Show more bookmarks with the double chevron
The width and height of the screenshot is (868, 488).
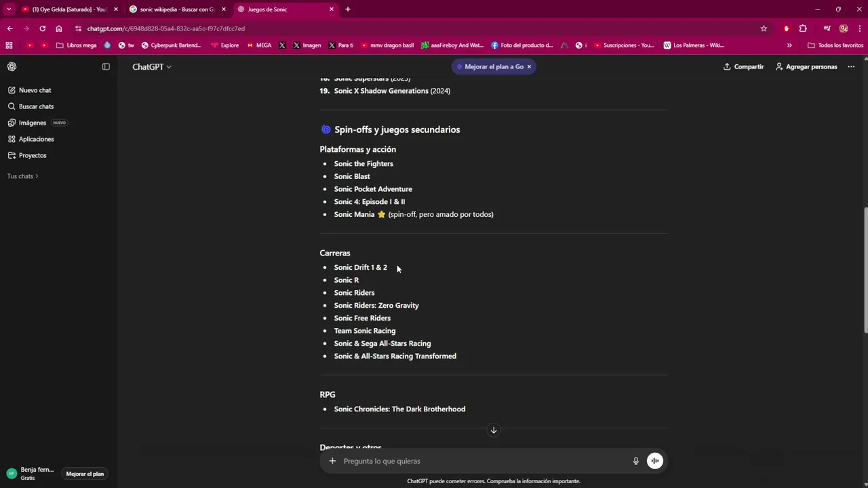[x=789, y=45]
